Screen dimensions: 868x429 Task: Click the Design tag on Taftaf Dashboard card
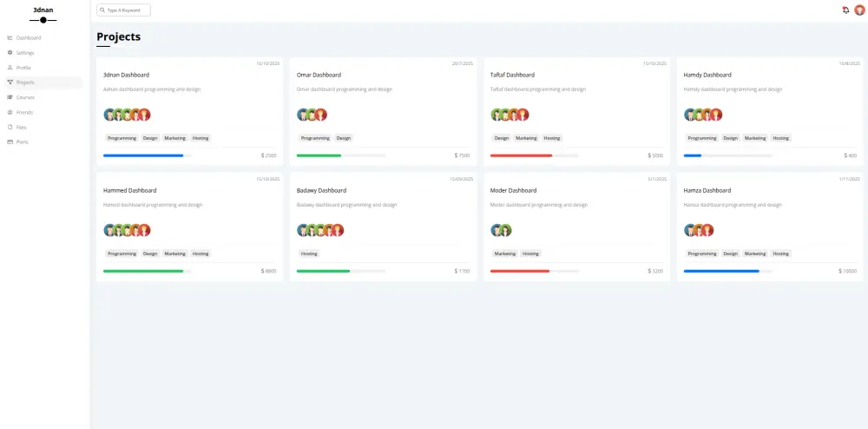tap(502, 138)
